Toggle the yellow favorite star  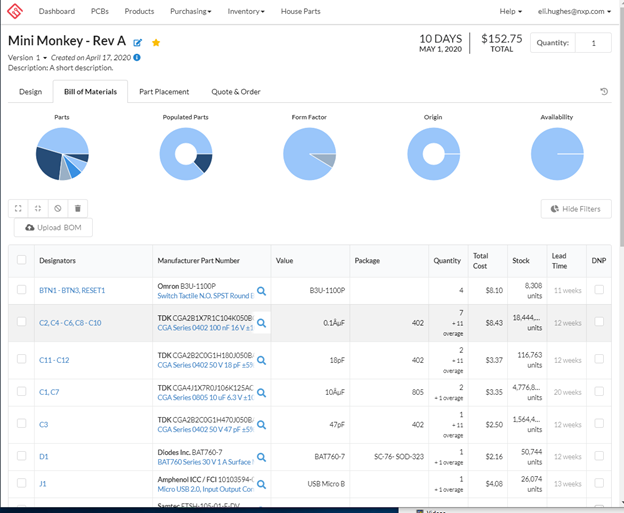coord(156,43)
